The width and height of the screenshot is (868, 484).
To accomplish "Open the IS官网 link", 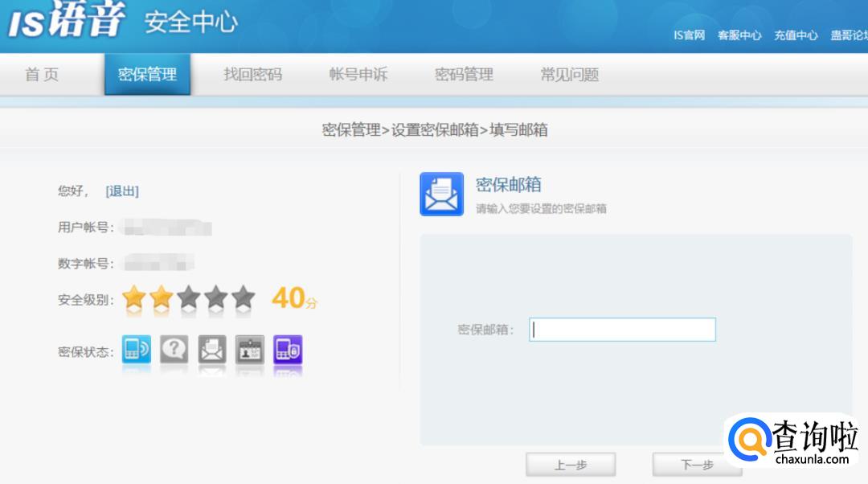I will click(690, 35).
